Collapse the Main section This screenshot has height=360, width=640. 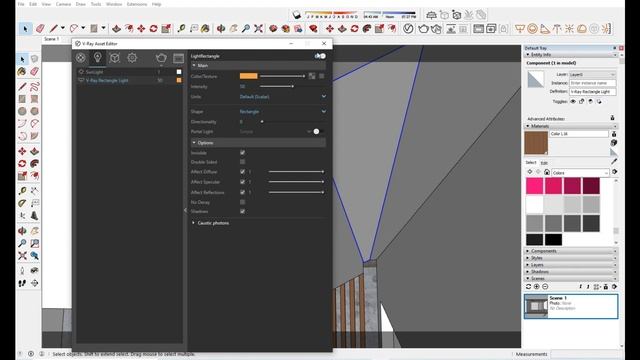coord(258,65)
